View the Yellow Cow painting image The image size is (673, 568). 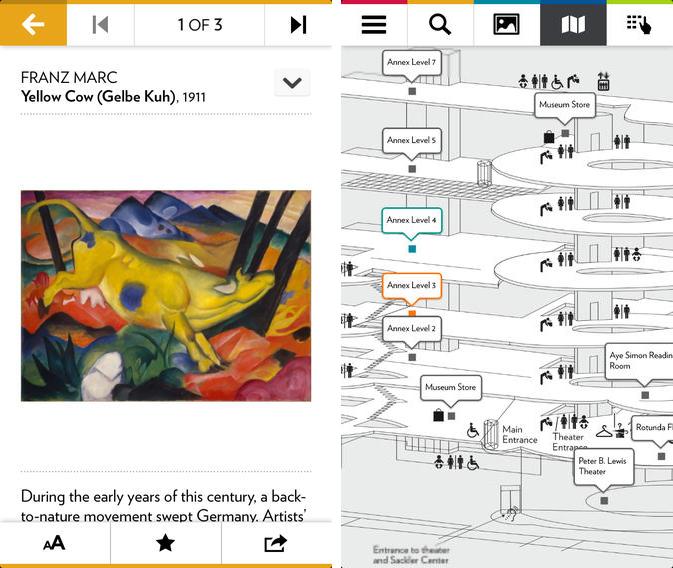tap(166, 296)
